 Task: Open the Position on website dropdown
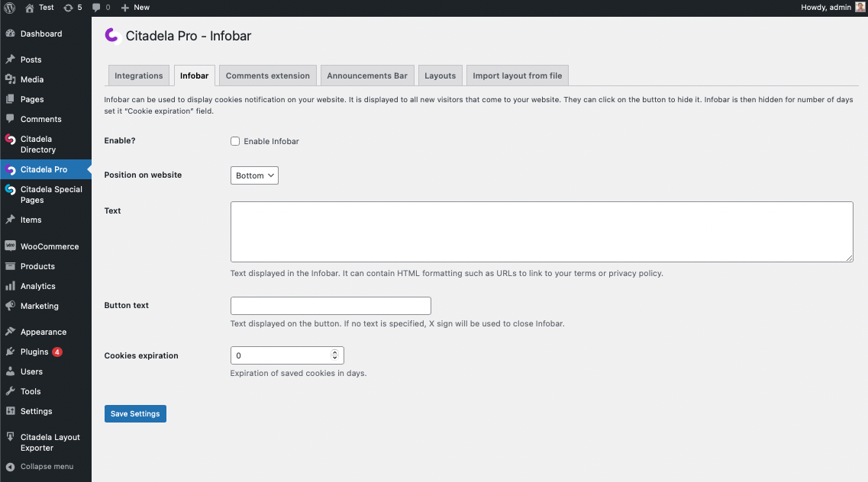click(254, 175)
